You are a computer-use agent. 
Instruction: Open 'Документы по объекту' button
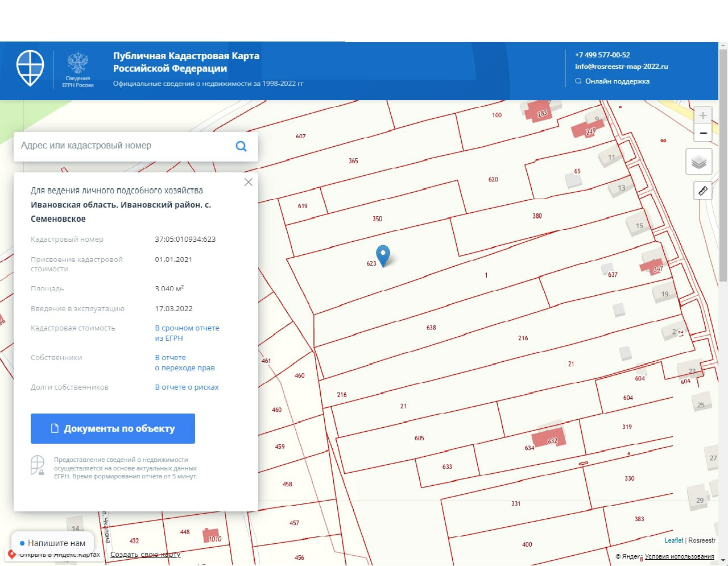(x=113, y=428)
